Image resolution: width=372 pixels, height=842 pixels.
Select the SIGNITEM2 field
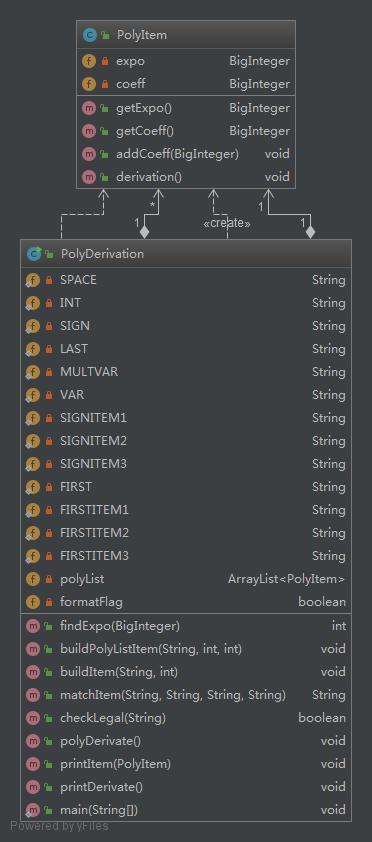click(186, 441)
